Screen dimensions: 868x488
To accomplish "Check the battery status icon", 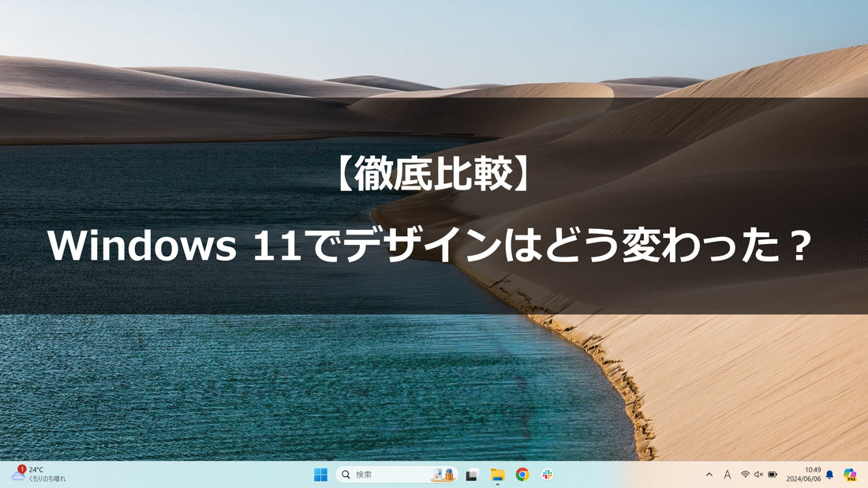I will click(x=773, y=475).
